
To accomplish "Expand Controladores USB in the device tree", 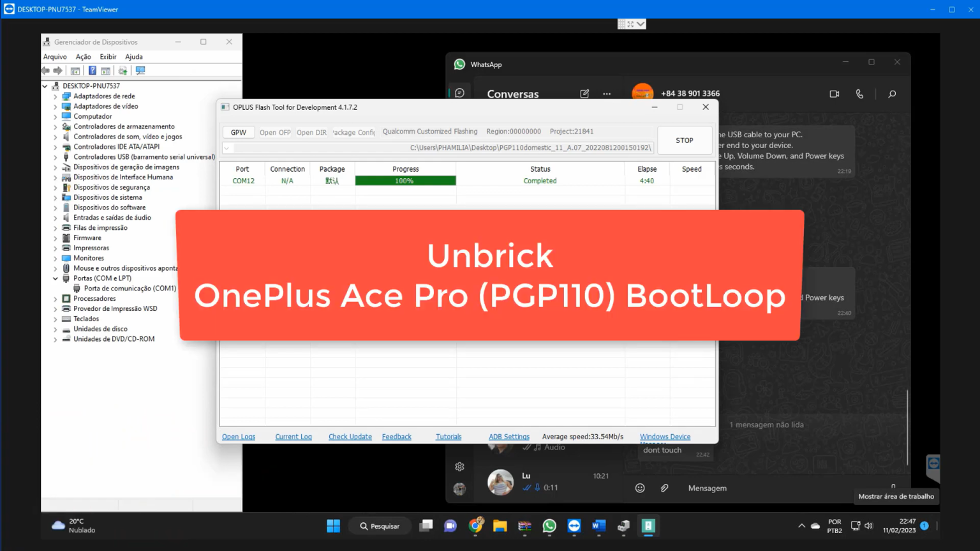I will (x=56, y=156).
